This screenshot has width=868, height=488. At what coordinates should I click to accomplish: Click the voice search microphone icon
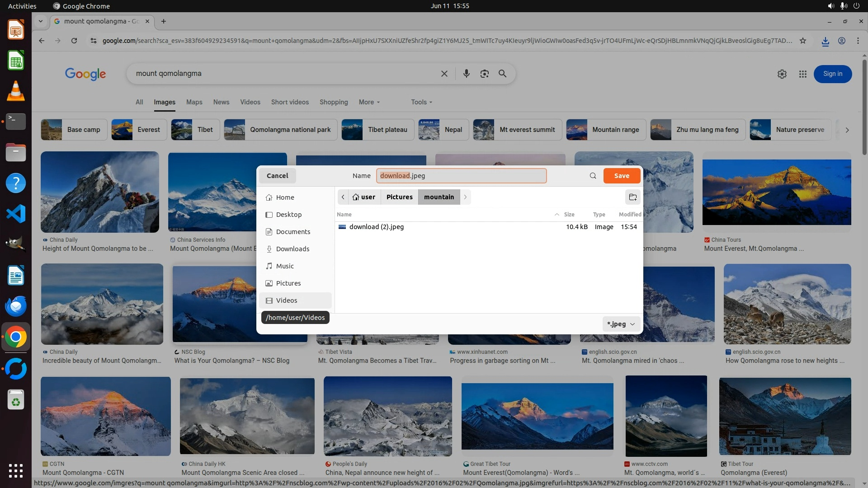[x=466, y=74]
